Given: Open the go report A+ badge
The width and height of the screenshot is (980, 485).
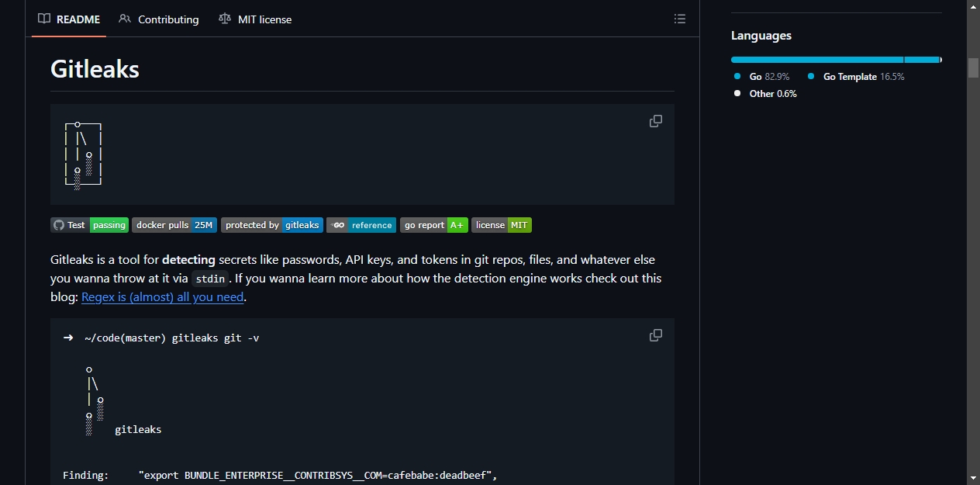Looking at the screenshot, I should pos(434,225).
